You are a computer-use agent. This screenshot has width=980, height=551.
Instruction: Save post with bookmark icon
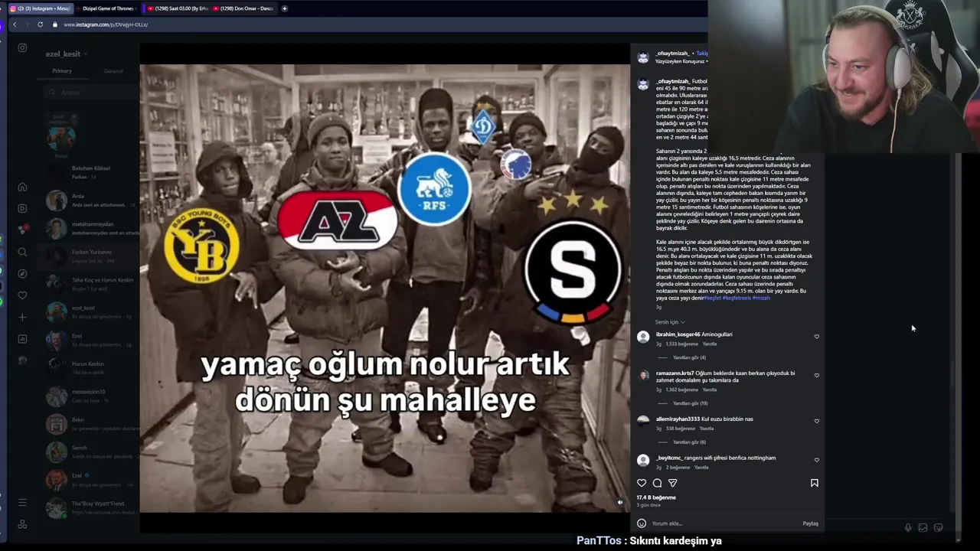click(x=815, y=483)
